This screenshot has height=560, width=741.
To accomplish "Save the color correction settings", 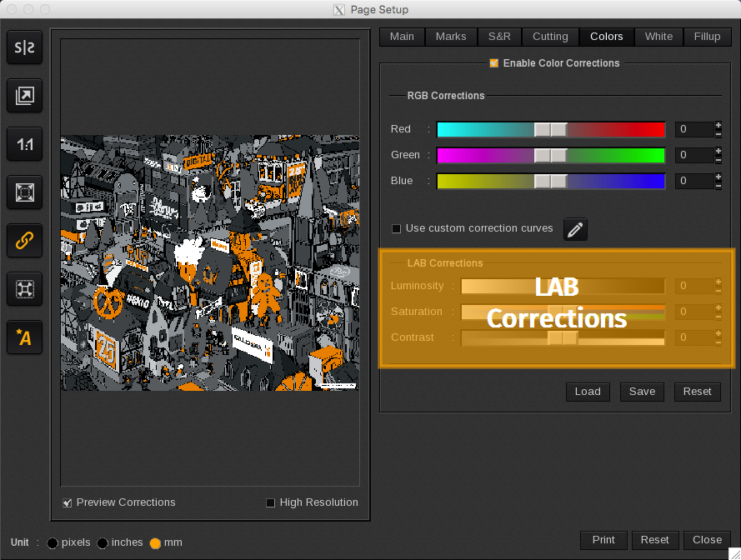I will (642, 392).
